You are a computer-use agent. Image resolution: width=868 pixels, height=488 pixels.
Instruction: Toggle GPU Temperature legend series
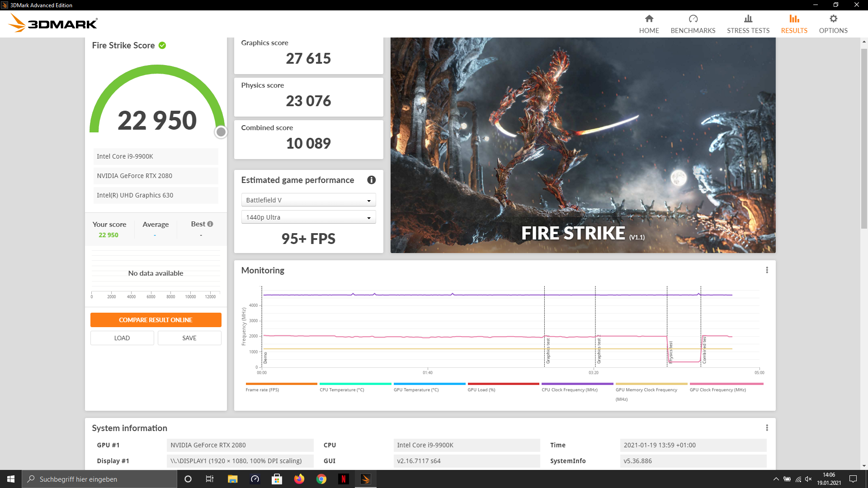[x=429, y=387]
